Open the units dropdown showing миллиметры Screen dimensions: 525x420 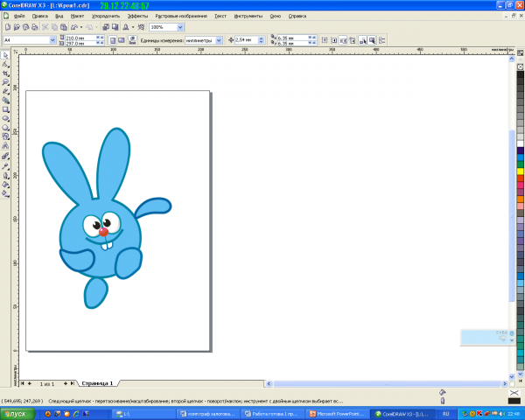coord(220,39)
